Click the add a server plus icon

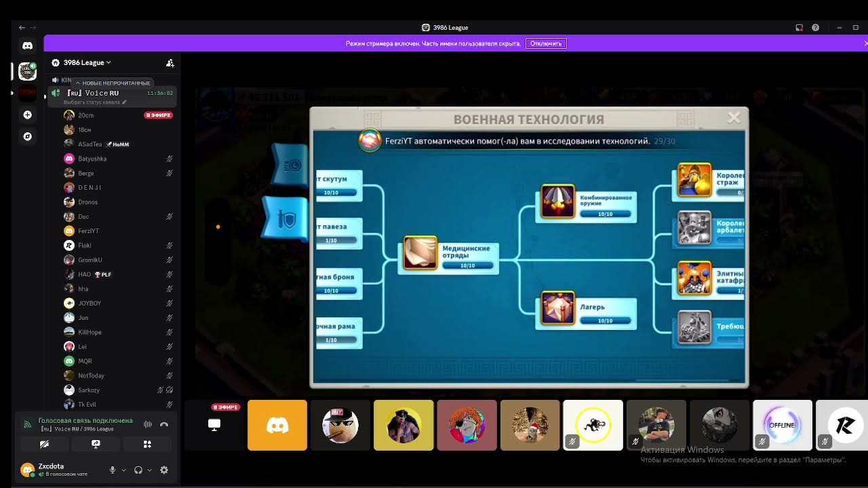point(27,115)
